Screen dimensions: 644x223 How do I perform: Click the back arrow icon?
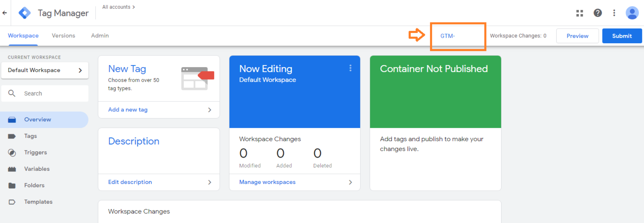point(5,13)
